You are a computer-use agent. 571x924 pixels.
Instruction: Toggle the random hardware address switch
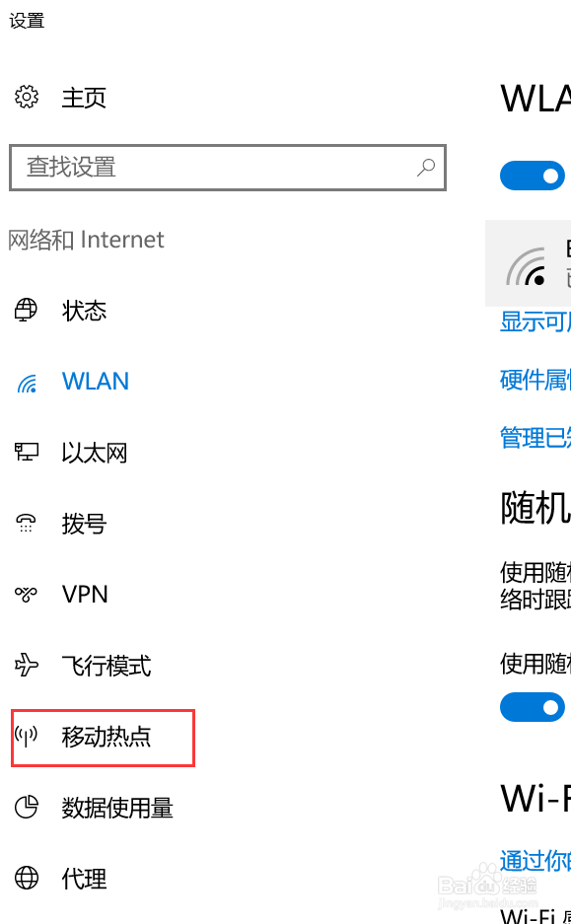pos(533,707)
